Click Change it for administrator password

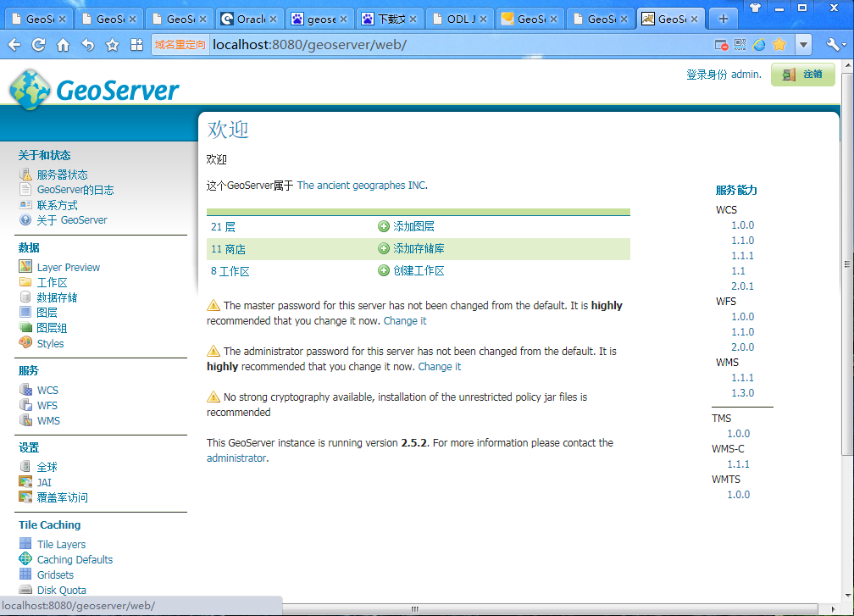tap(440, 367)
